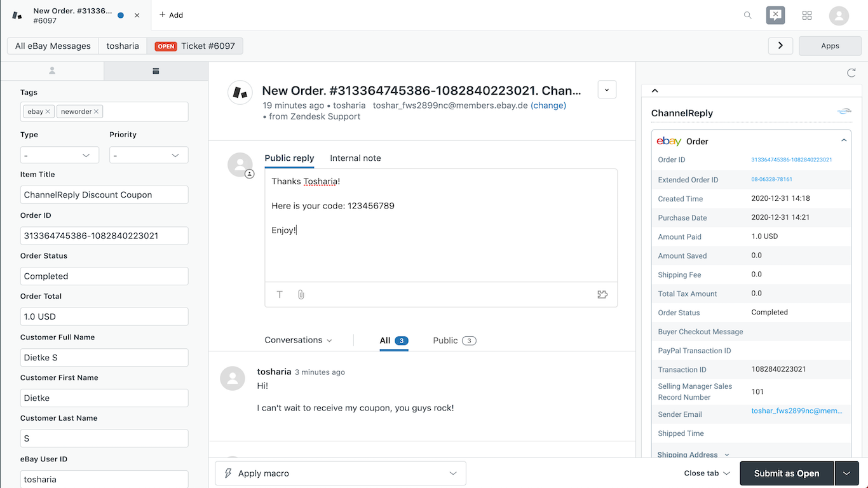Switch to the ticket fields sidebar tab
This screenshot has height=488, width=868.
point(156,71)
